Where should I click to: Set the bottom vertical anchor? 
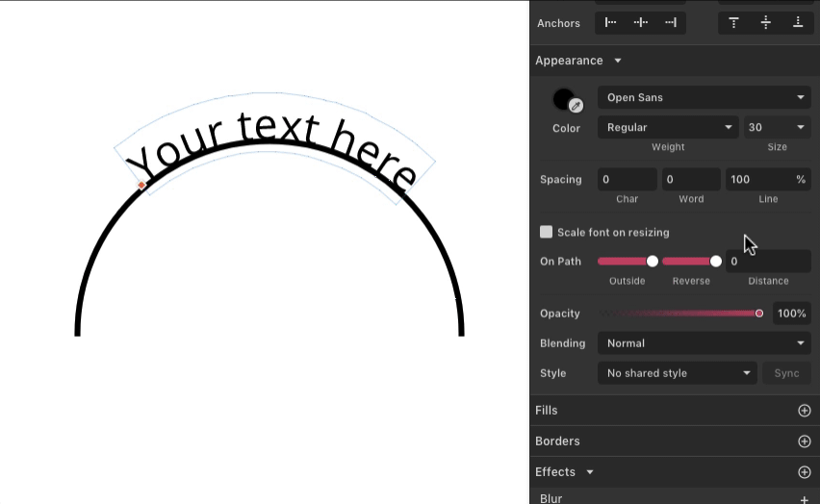click(798, 22)
